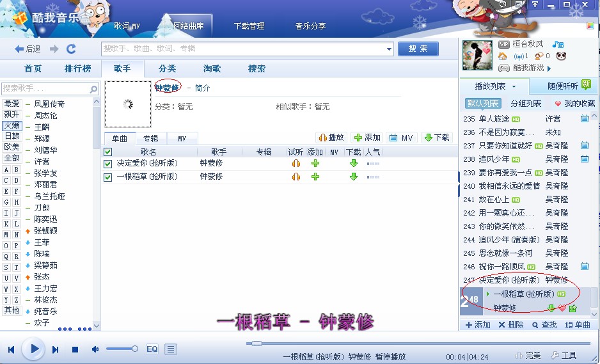Open the 下载管理 tab
This screenshot has height=364, width=600.
point(249,26)
